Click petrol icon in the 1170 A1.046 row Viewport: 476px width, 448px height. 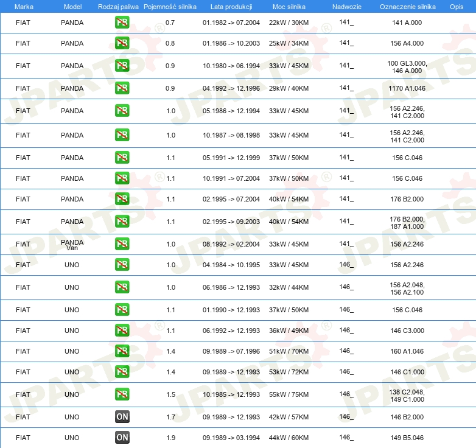pyautogui.click(x=122, y=88)
